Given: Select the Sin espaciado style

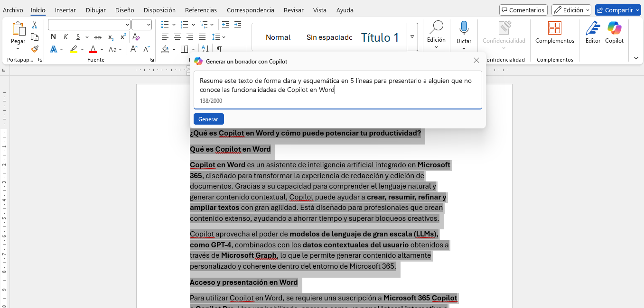Looking at the screenshot, I should [x=329, y=37].
